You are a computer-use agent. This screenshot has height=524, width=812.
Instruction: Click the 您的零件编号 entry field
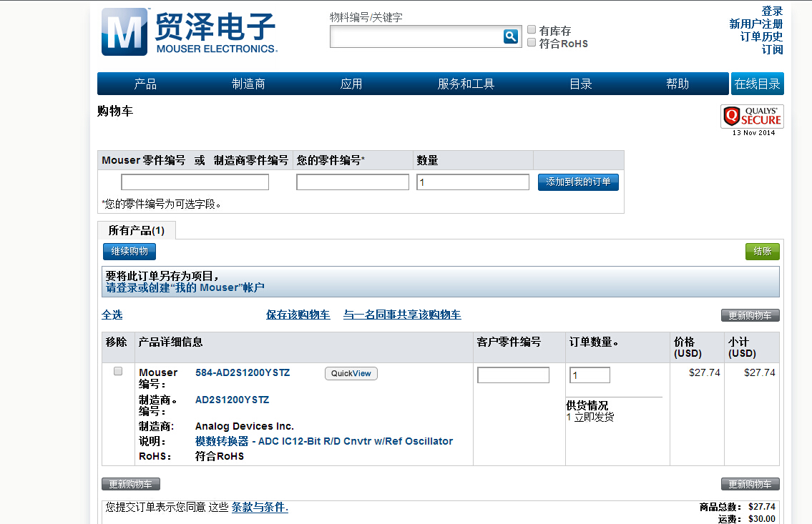coord(353,182)
